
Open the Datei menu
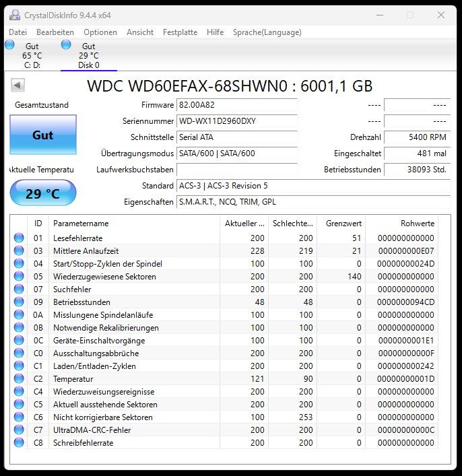pyautogui.click(x=18, y=32)
